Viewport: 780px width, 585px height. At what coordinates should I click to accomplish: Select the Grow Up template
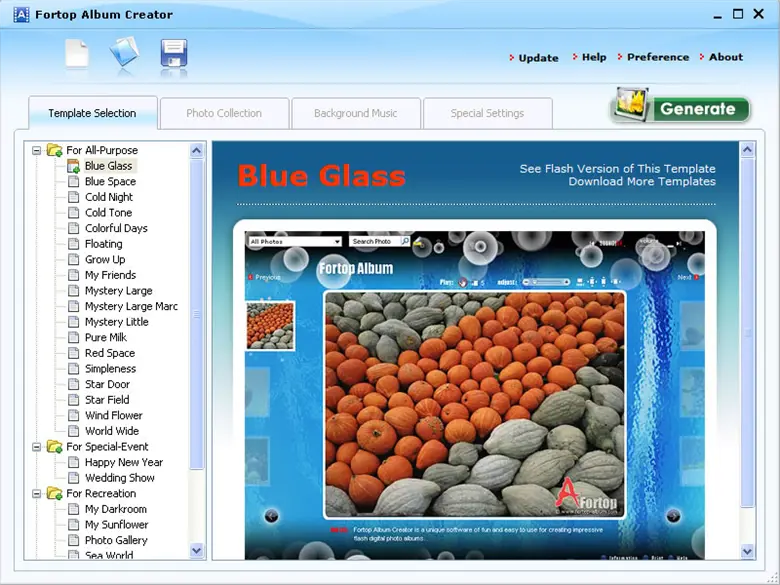tap(105, 260)
